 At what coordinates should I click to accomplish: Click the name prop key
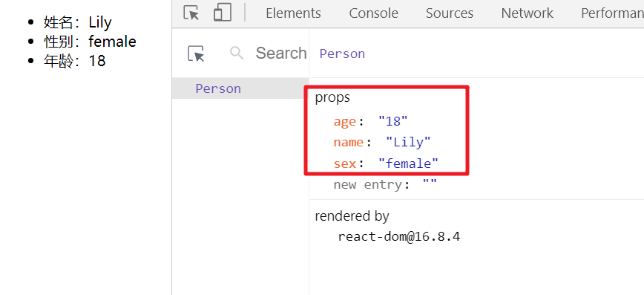point(349,143)
